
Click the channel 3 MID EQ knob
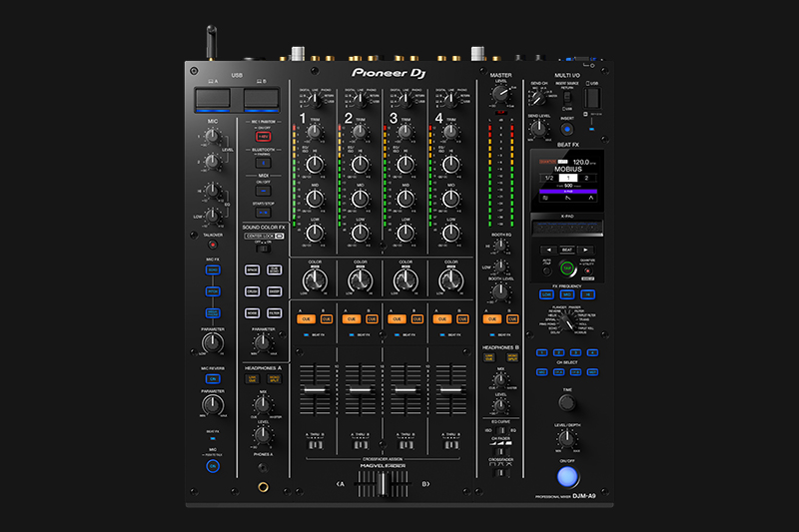point(405,198)
